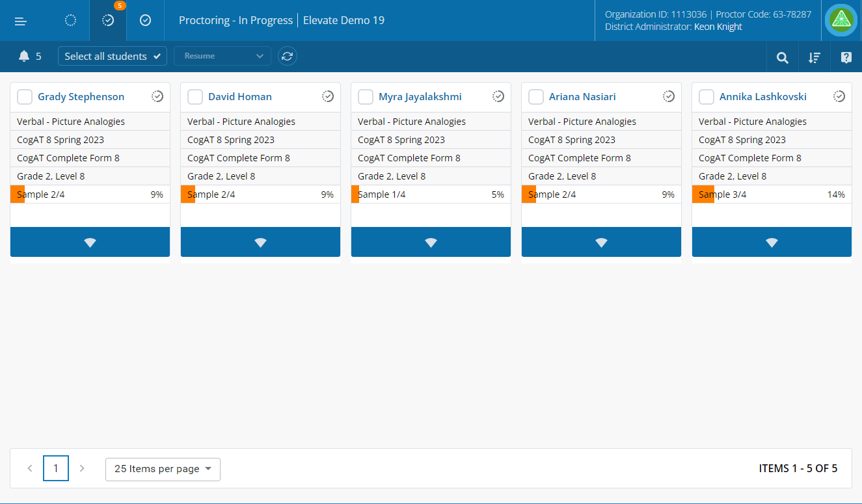
Task: Click Annika Lashkovski's in-progress status icon
Action: pos(839,96)
